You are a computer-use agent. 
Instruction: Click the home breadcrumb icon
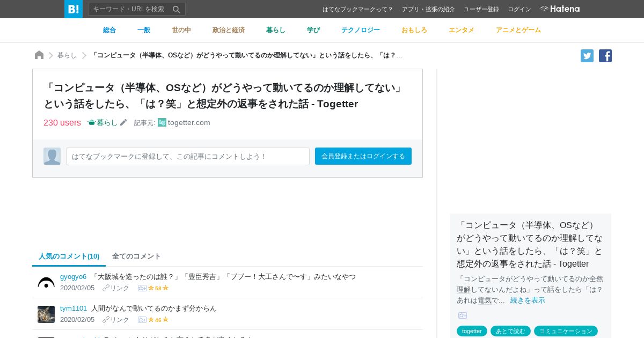(39, 55)
